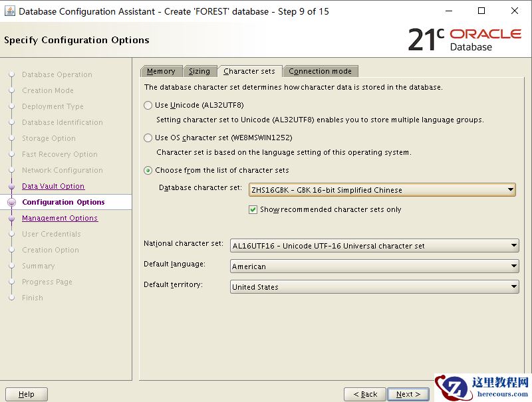The height and width of the screenshot is (402, 532).
Task: Switch to the Sizing tab
Action: click(x=199, y=71)
